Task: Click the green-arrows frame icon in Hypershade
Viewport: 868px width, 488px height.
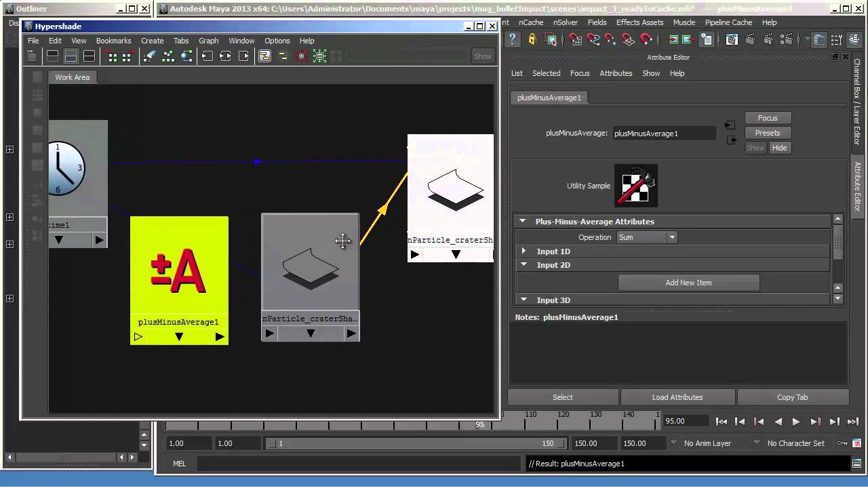Action: (x=319, y=56)
